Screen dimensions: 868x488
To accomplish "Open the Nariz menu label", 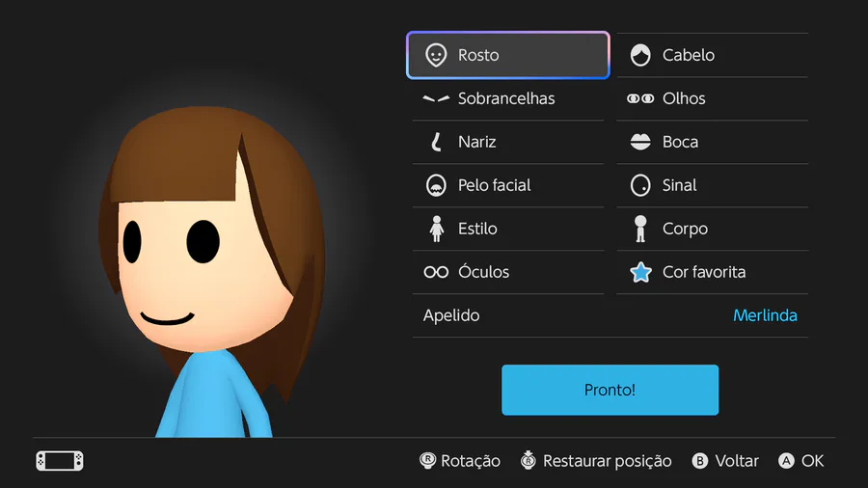I will 476,142.
